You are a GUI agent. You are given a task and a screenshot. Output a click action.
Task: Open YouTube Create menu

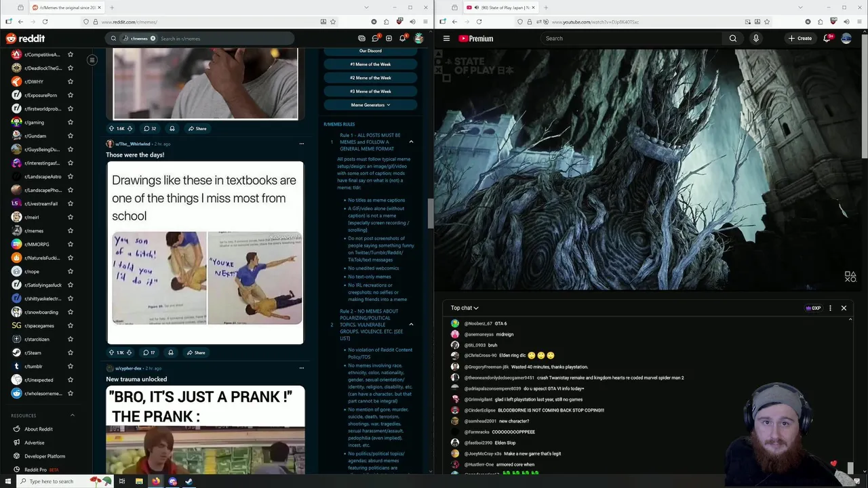coord(800,39)
